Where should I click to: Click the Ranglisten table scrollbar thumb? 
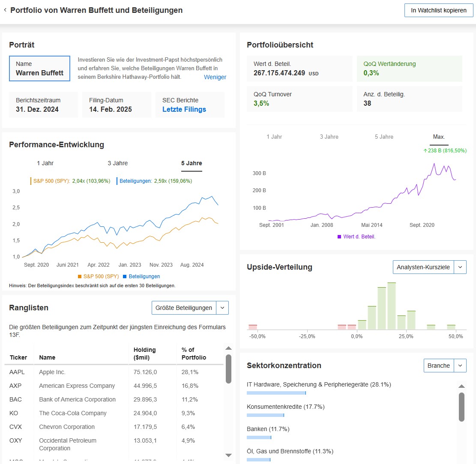(x=229, y=369)
